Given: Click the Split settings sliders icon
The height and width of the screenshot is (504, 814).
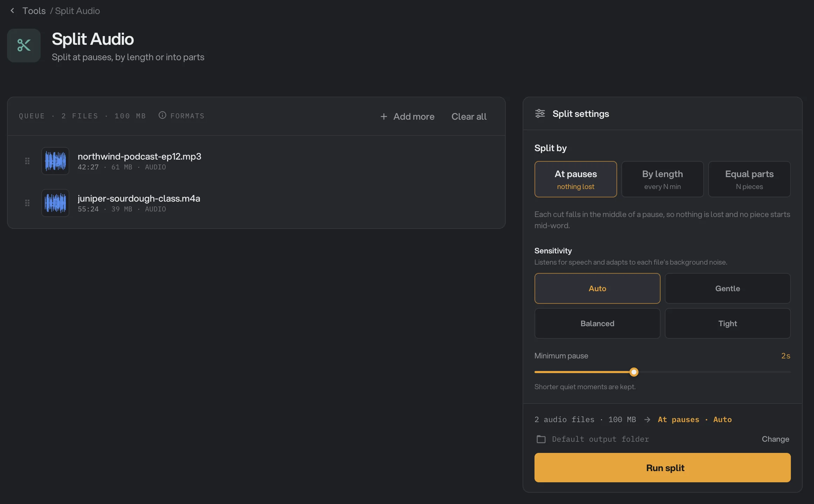Looking at the screenshot, I should [540, 114].
